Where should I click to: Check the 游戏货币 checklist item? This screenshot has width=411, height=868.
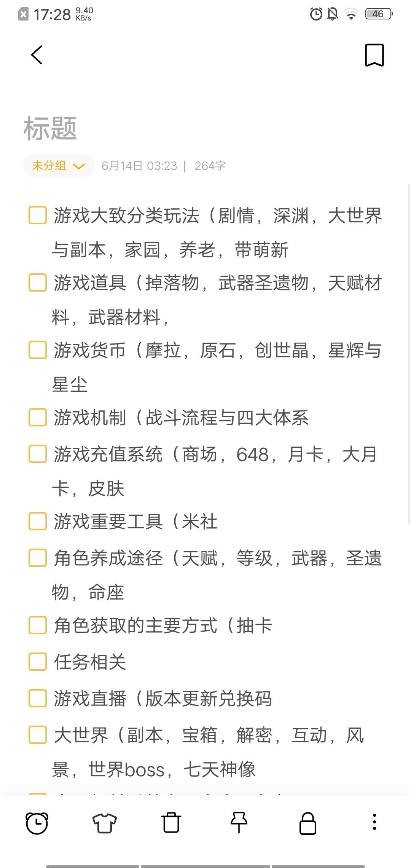[38, 350]
